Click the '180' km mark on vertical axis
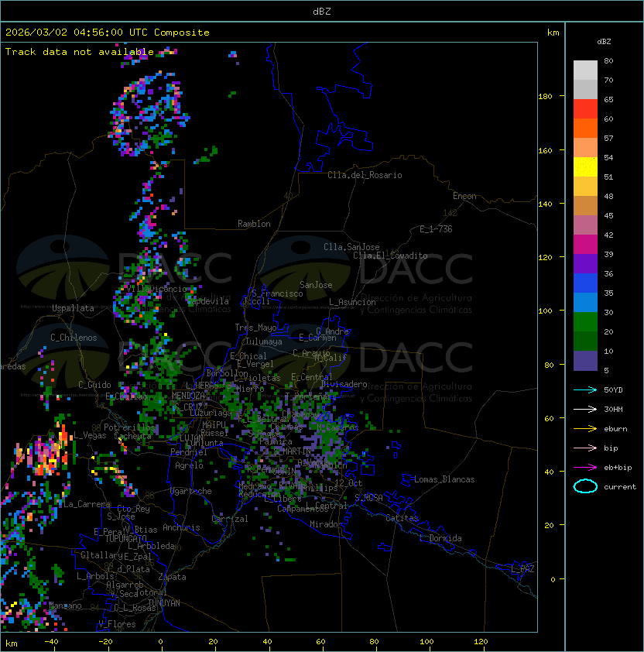644x652 pixels. [545, 96]
